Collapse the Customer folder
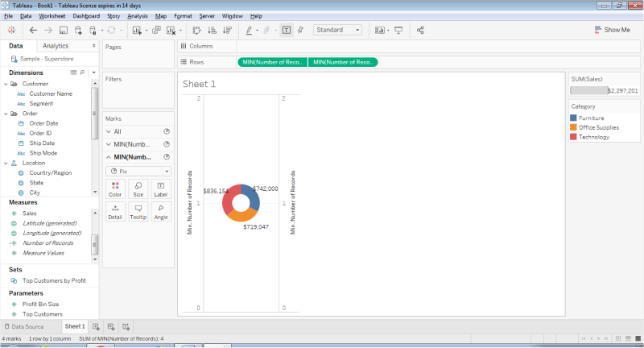This screenshot has width=644, height=348. point(6,84)
